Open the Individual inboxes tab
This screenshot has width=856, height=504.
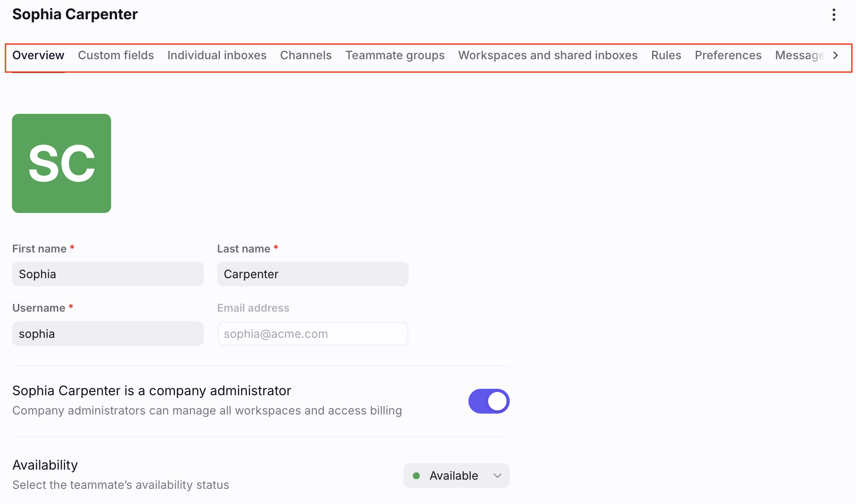[217, 56]
